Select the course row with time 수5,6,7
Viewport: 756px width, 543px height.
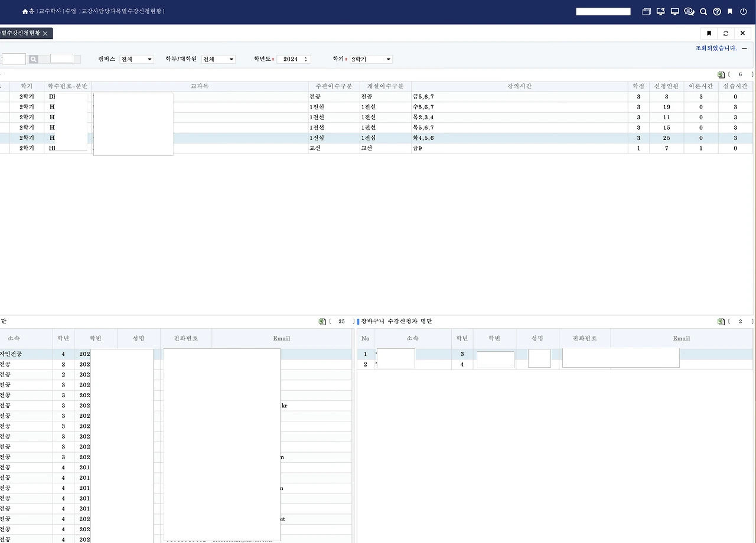(x=376, y=107)
